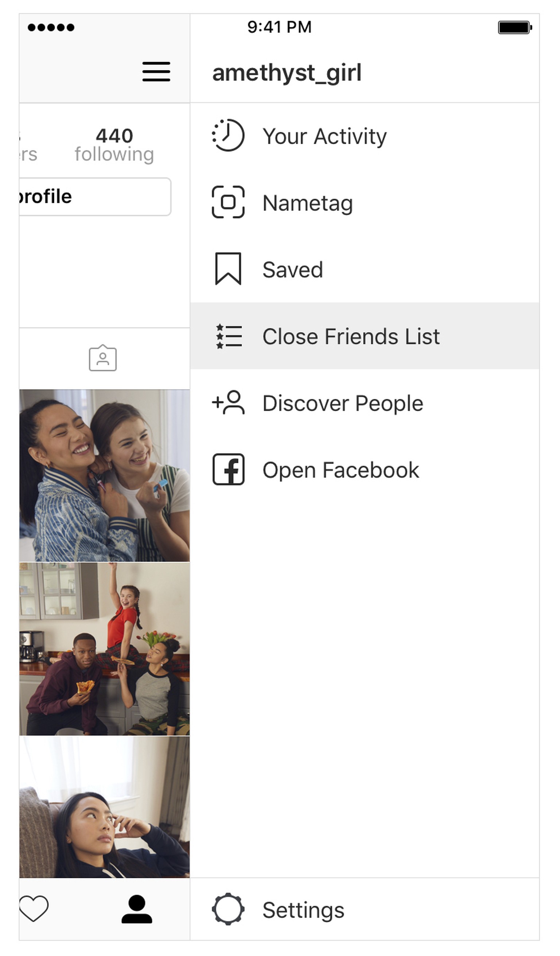Tap the Nametag scanner icon

click(228, 202)
